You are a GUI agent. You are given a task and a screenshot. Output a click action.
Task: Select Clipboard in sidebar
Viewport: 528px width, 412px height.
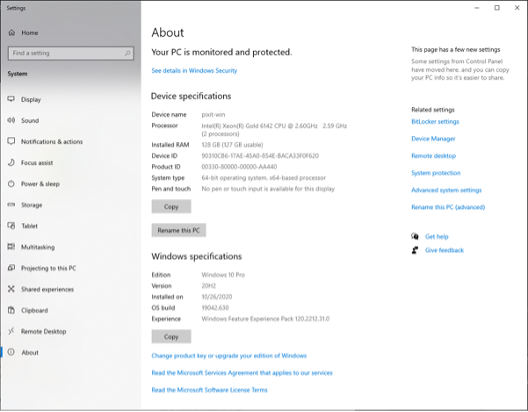(x=71, y=310)
